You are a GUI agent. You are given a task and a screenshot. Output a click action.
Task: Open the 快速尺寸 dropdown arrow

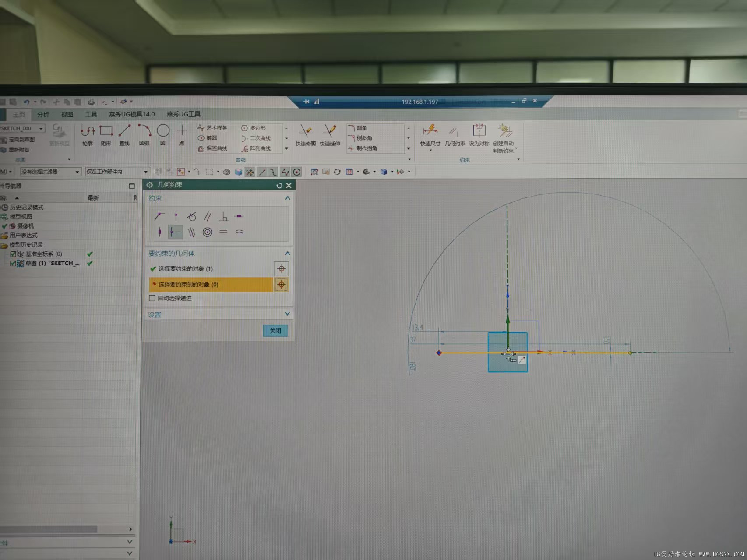[430, 151]
